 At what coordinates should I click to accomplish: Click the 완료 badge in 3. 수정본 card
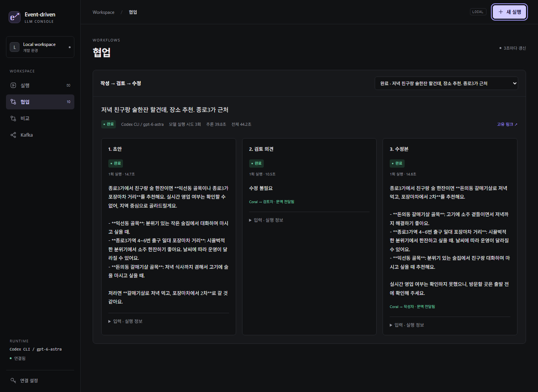[x=397, y=164]
